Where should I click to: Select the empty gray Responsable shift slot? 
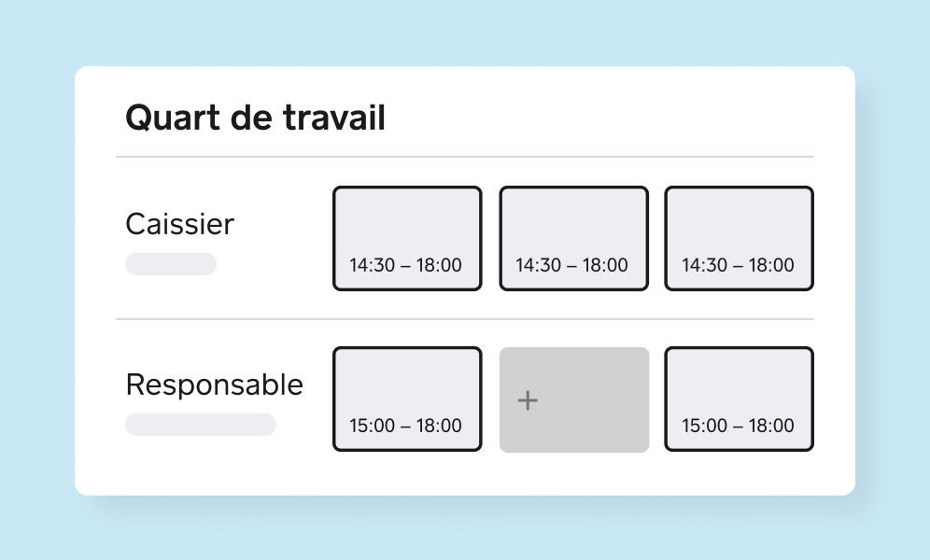[x=574, y=400]
